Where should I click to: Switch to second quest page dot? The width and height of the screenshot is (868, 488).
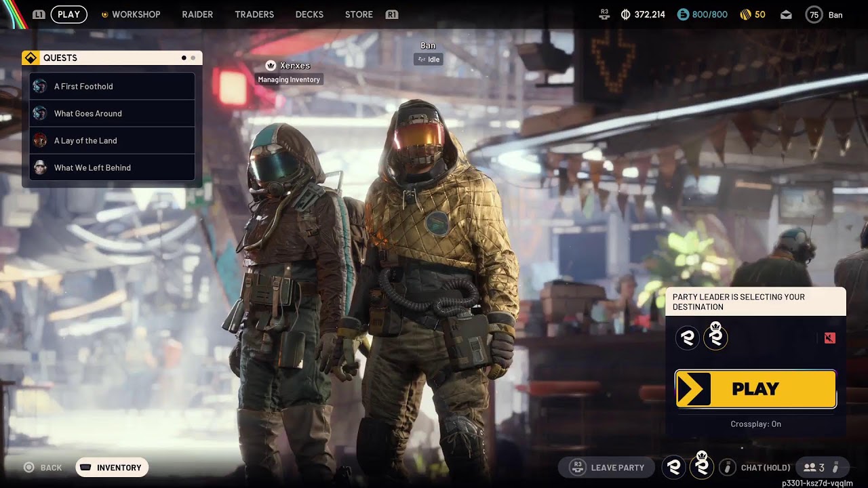pos(193,58)
